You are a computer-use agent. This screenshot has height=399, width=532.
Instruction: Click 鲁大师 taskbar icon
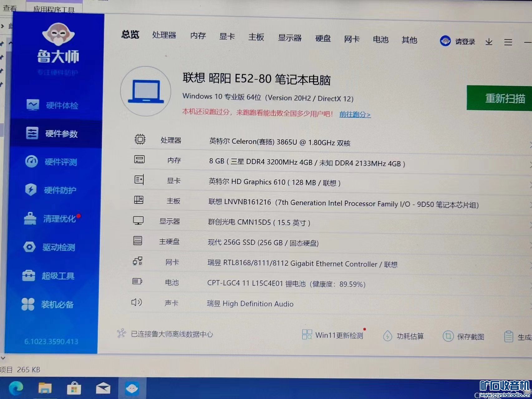coord(132,388)
